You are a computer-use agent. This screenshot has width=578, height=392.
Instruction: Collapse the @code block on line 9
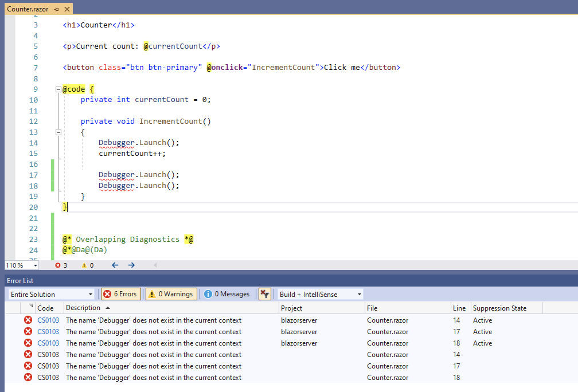[58, 89]
